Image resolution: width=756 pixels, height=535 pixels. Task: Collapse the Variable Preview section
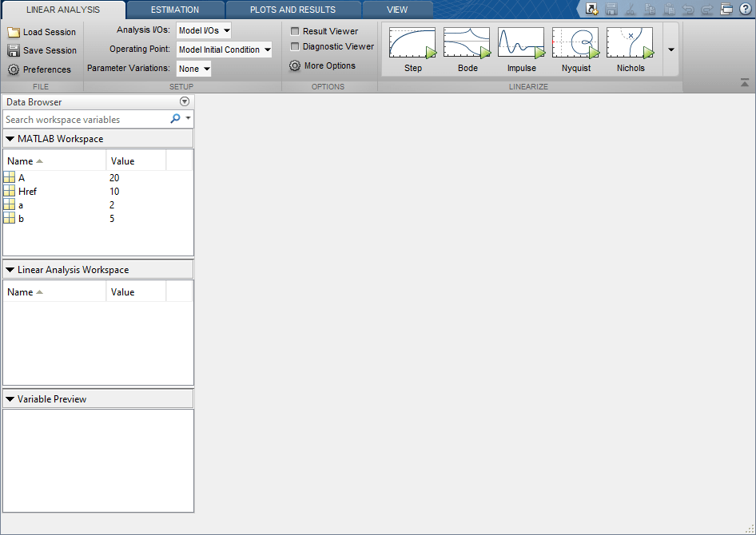(10, 399)
